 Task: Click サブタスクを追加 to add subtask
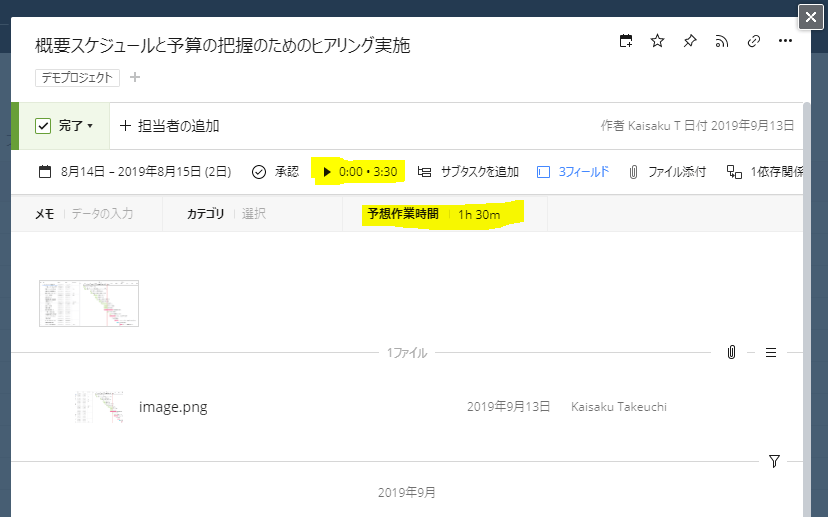click(468, 172)
